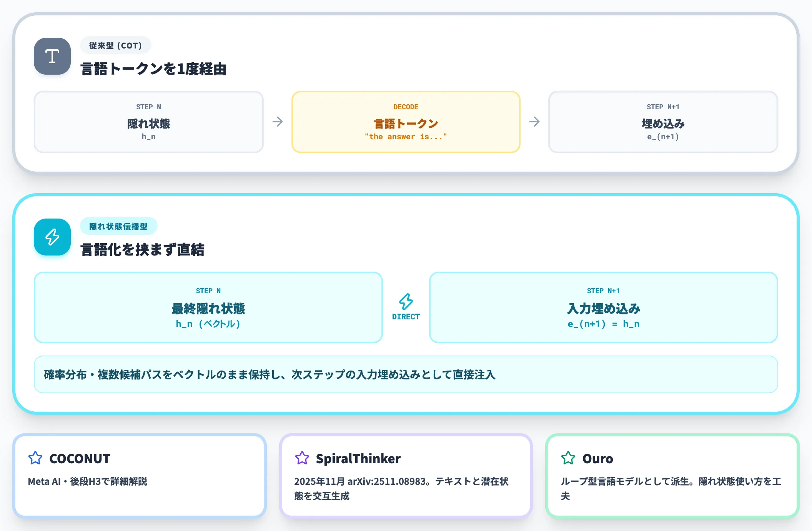Select the 最終隠れ状態 box
Image resolution: width=812 pixels, height=531 pixels.
pyautogui.click(x=208, y=307)
